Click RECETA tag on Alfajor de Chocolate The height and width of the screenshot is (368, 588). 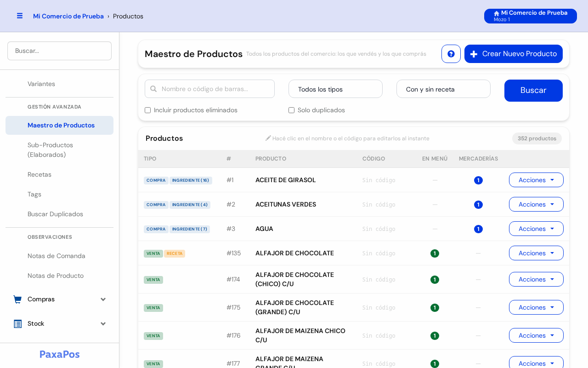coord(175,253)
